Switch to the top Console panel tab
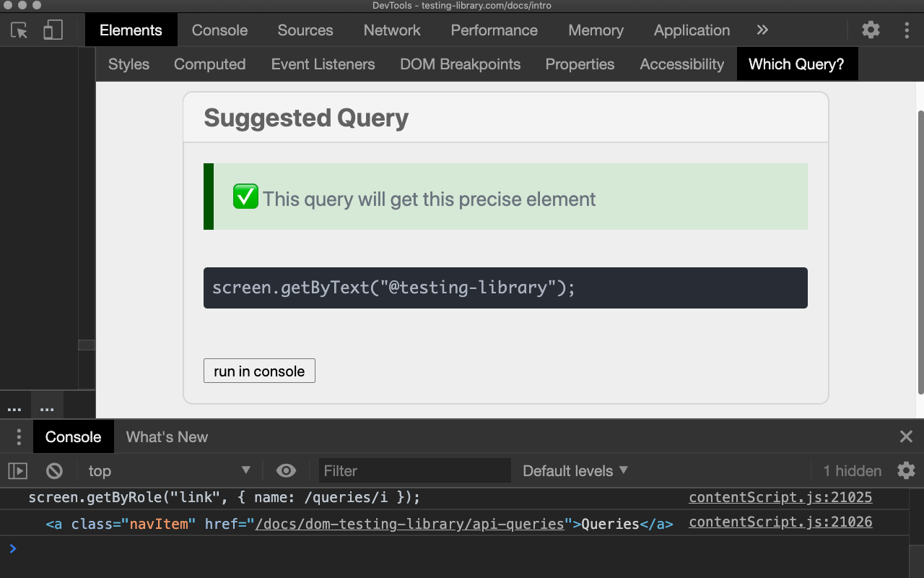Image resolution: width=924 pixels, height=578 pixels. click(219, 30)
